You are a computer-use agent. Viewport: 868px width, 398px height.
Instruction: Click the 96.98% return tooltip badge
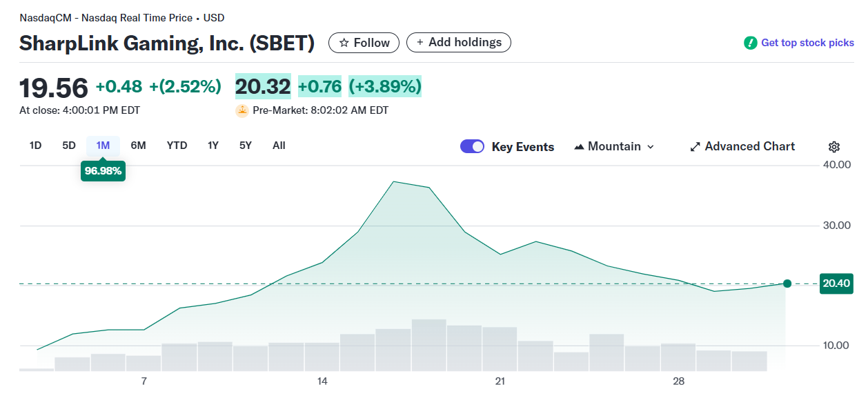(103, 170)
